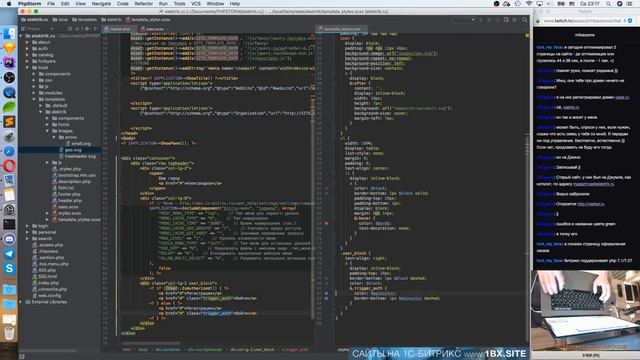
Task: Click the elektrik.ru breadcrumb in the navigation bar
Action: pyautogui.click(x=34, y=20)
